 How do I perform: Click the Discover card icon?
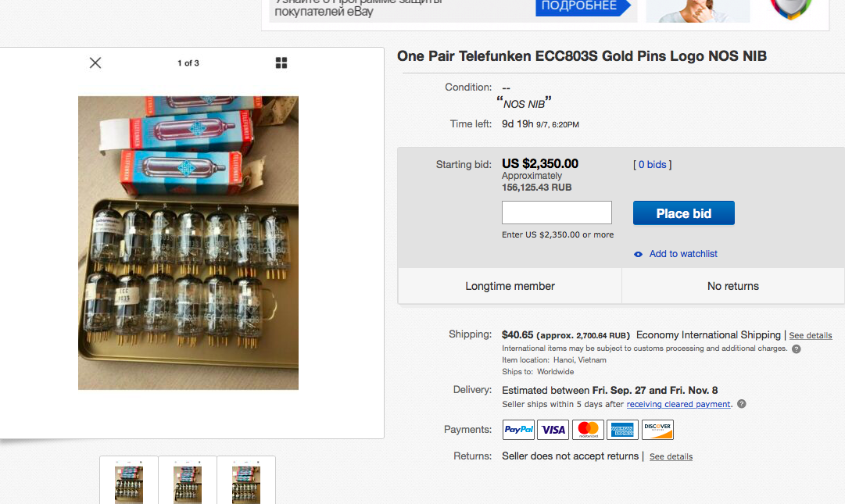coord(657,429)
